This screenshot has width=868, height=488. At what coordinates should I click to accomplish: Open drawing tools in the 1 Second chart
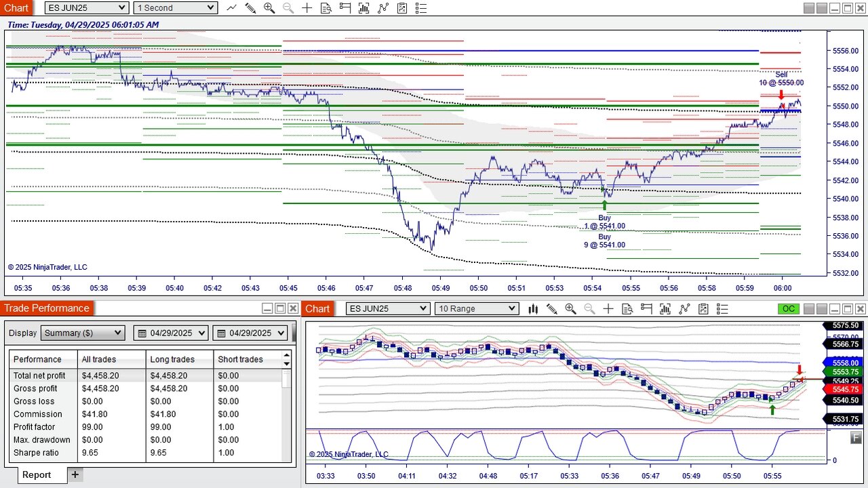(250, 8)
